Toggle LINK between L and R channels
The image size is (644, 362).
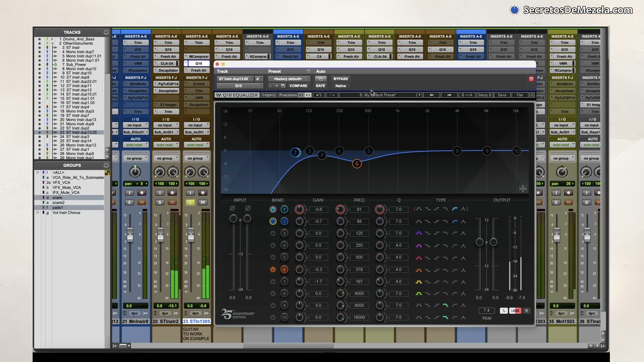click(515, 311)
